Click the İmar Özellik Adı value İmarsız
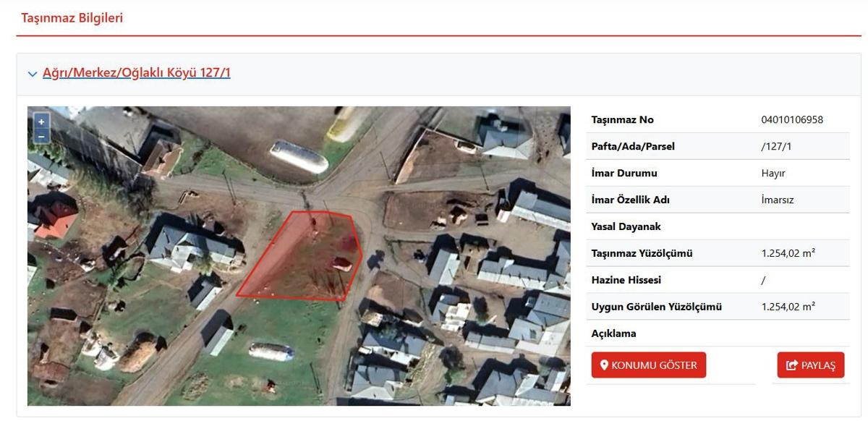 [x=778, y=200]
